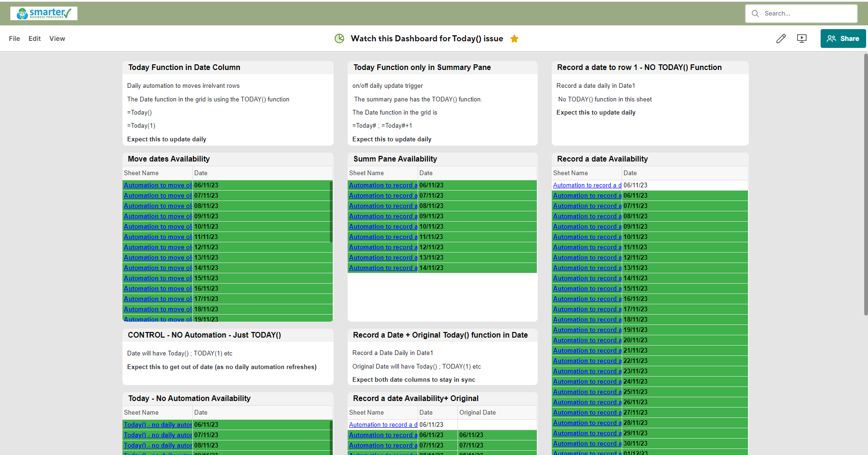The height and width of the screenshot is (455, 868).
Task: Open Automation to move link for 15/11/23
Action: 158,278
